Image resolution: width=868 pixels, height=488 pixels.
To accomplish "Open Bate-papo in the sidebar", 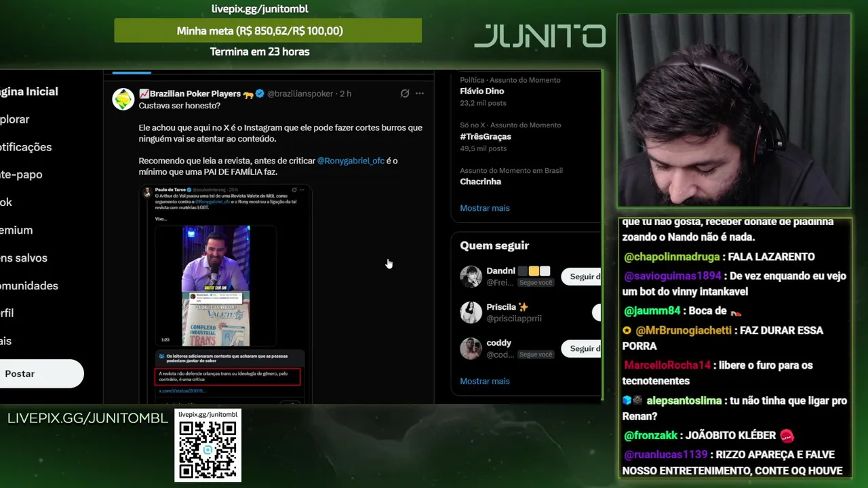I will tap(21, 174).
